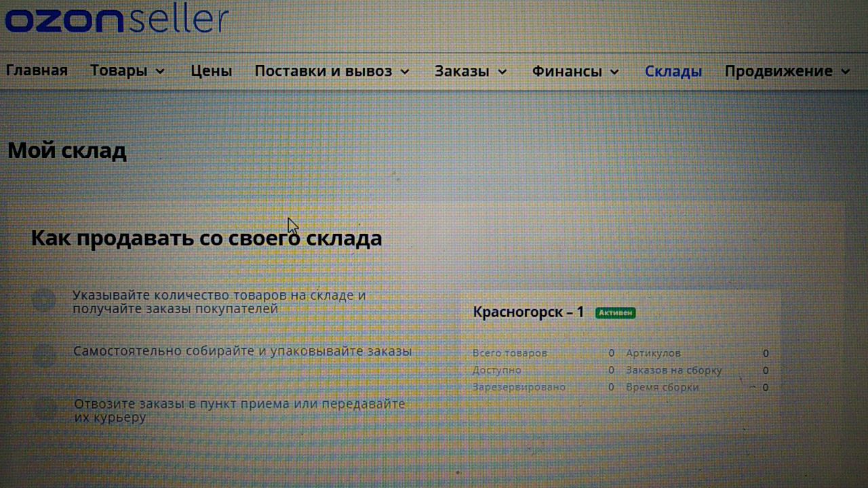This screenshot has width=868, height=488.
Task: Click the Доступно label
Action: (x=497, y=370)
